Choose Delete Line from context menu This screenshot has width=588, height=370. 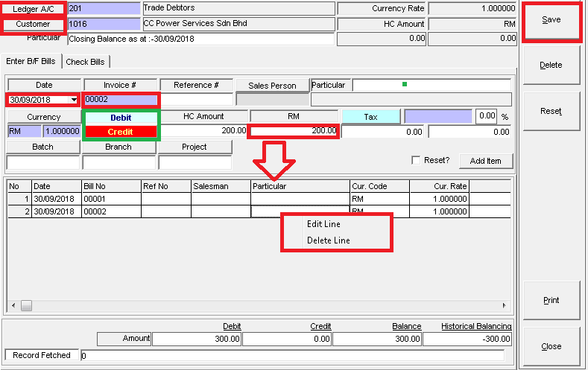pyautogui.click(x=328, y=240)
